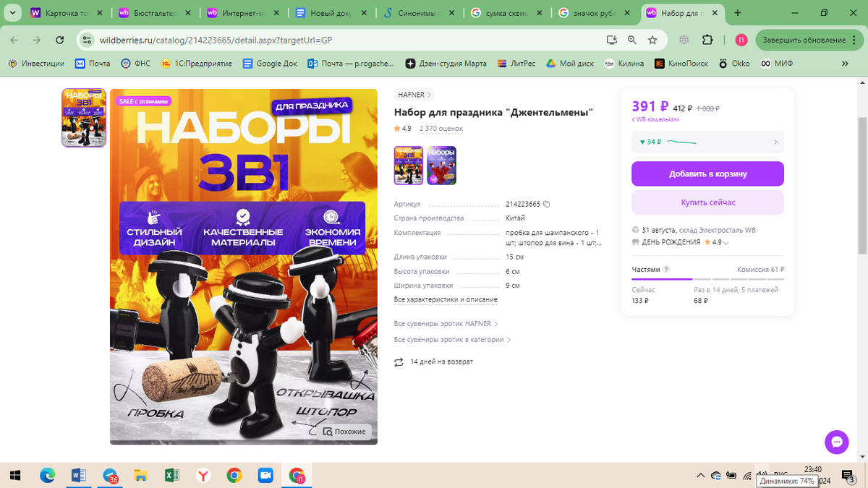Open Okko bookmark

tap(734, 64)
